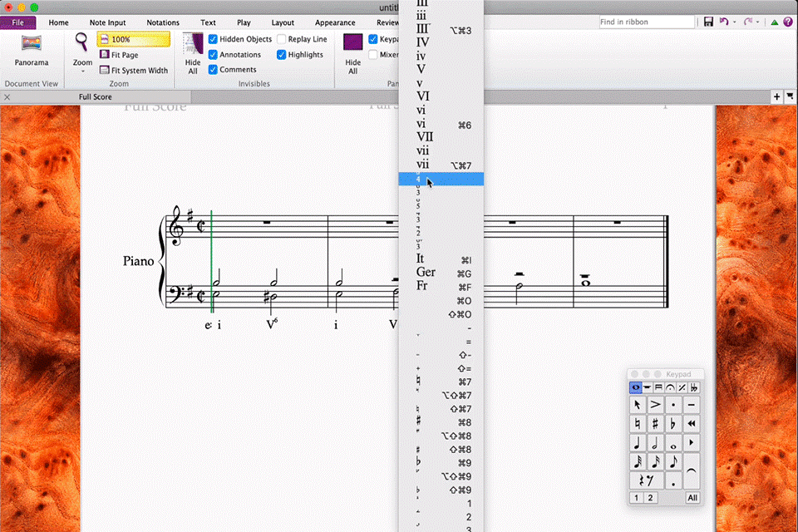Screen dimensions: 798x532
Task: Expand the undo history dropdown arrow
Action: (x=735, y=22)
